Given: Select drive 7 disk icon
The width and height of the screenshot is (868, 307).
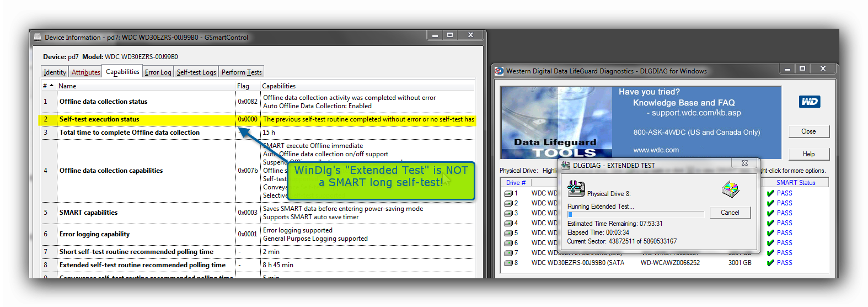Looking at the screenshot, I should click(x=508, y=253).
